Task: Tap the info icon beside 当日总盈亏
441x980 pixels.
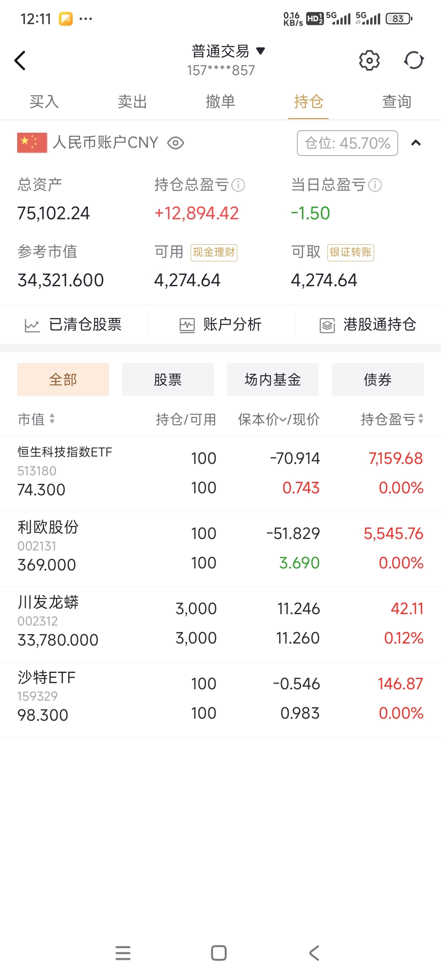Action: (x=375, y=185)
